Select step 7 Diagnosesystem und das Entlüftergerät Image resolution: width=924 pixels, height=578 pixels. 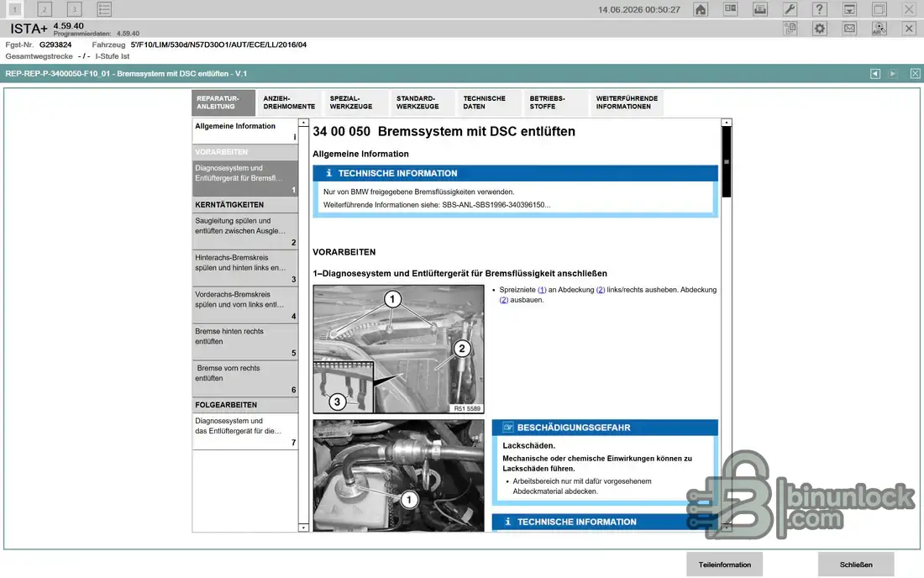tap(245, 431)
